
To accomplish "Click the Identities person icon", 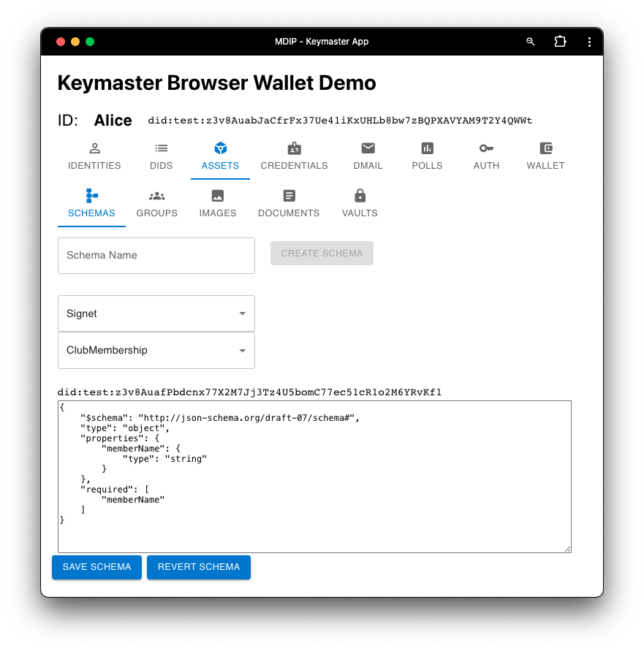I will point(94,148).
